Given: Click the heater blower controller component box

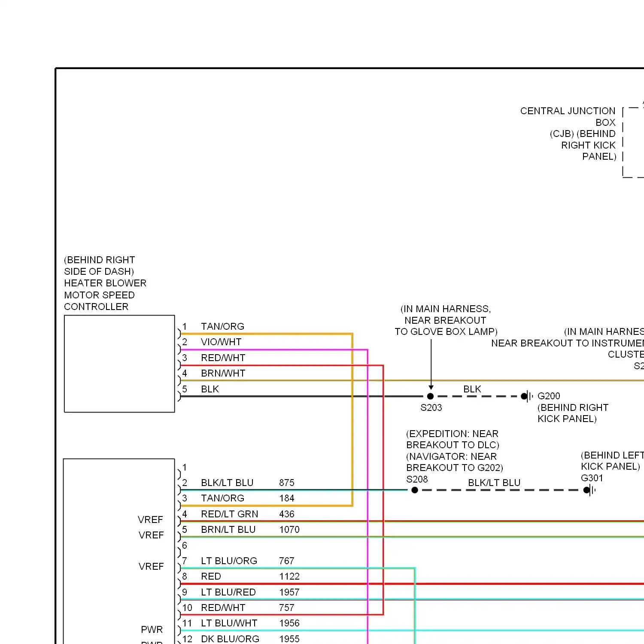Looking at the screenshot, I should pyautogui.click(x=119, y=364).
